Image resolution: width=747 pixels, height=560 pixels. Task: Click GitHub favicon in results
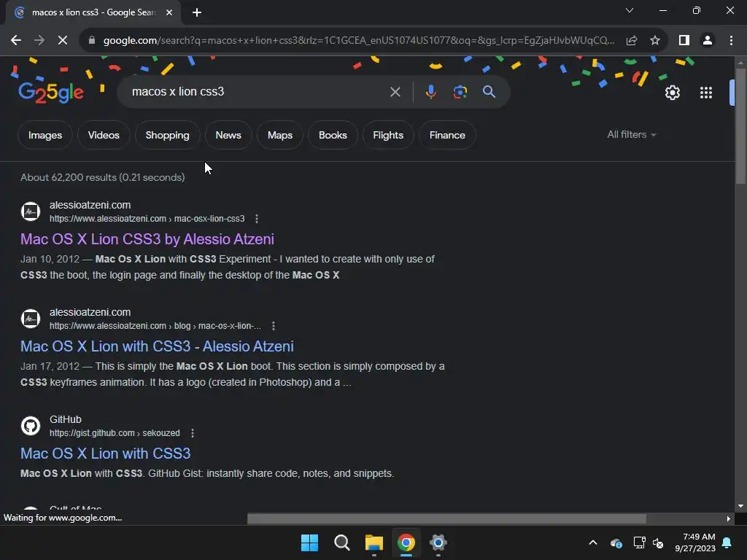coord(31,426)
